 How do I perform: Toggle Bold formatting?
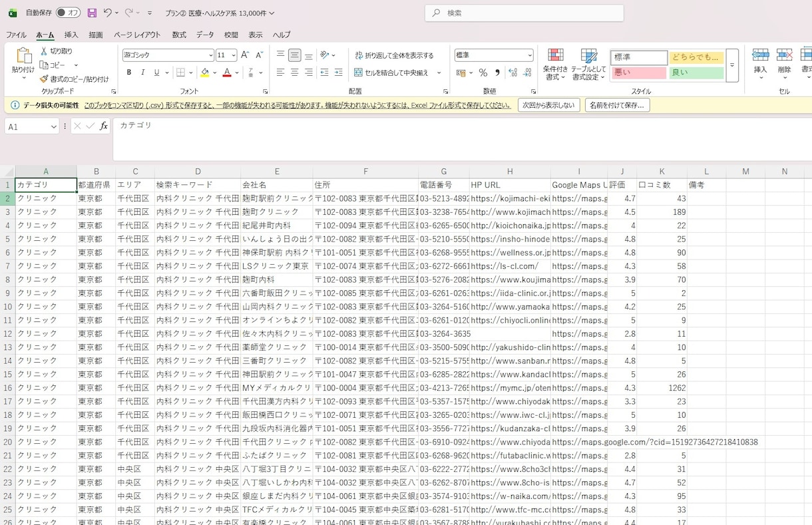point(129,73)
